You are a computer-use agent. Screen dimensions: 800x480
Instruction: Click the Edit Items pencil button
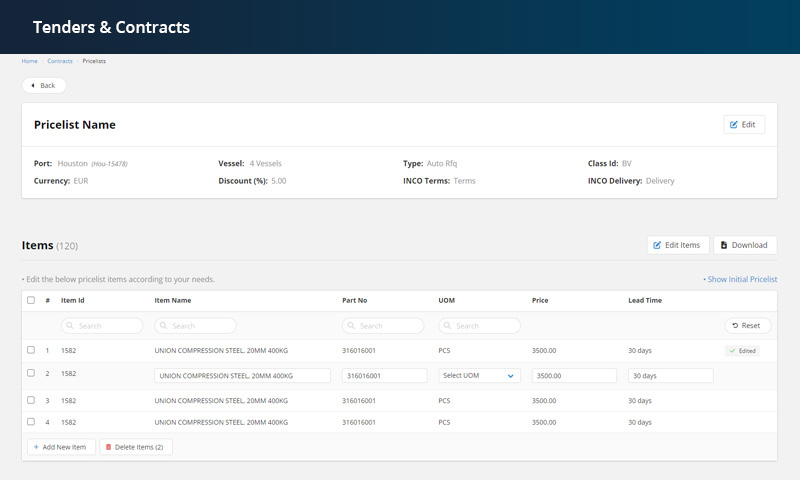pyautogui.click(x=679, y=245)
